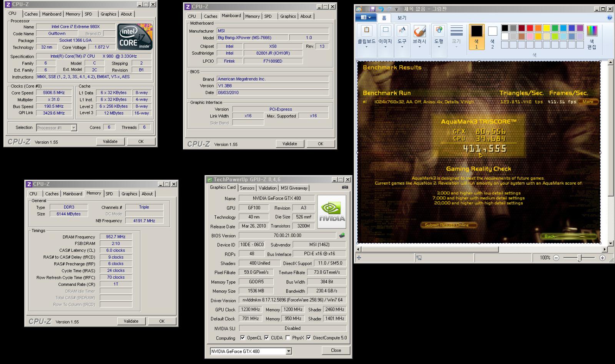Select Color 1 (색 1) black swatch in Paint
The width and height of the screenshot is (615, 364).
click(x=477, y=37)
